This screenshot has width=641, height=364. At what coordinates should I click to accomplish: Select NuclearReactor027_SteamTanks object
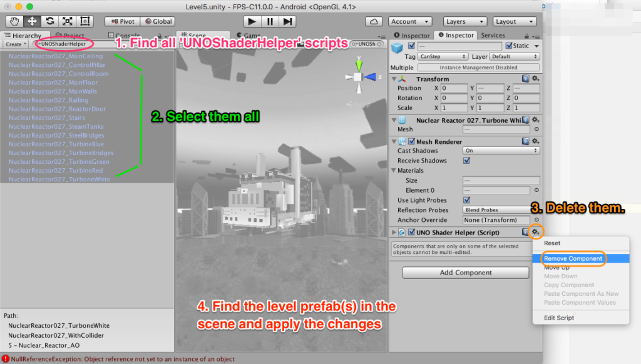[x=56, y=126]
